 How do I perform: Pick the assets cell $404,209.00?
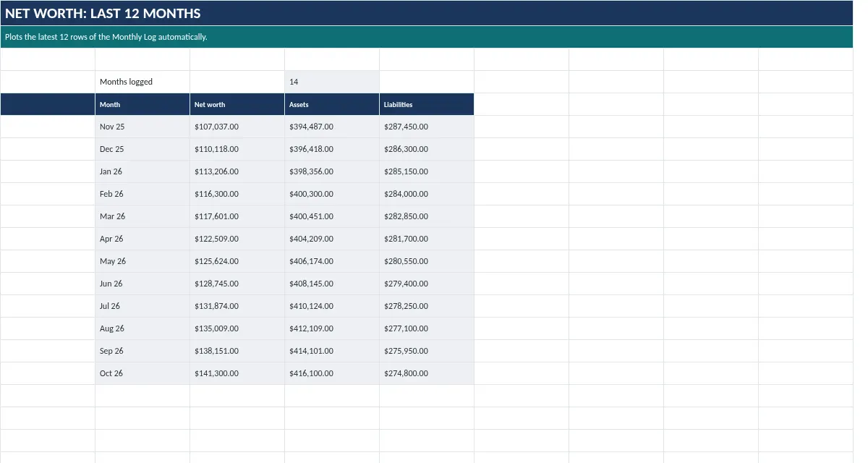click(332, 239)
